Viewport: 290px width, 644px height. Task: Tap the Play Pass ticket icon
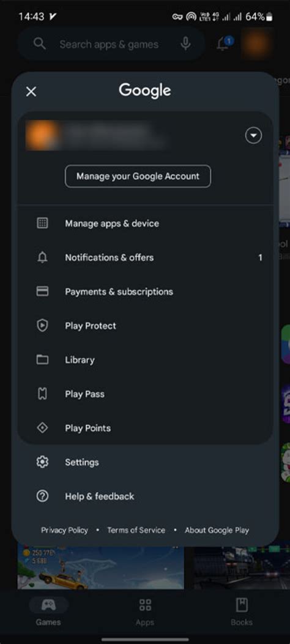click(42, 394)
